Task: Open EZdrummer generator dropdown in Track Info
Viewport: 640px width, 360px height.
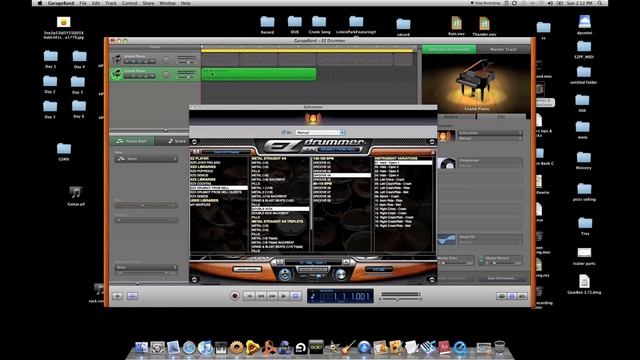Action: click(490, 133)
